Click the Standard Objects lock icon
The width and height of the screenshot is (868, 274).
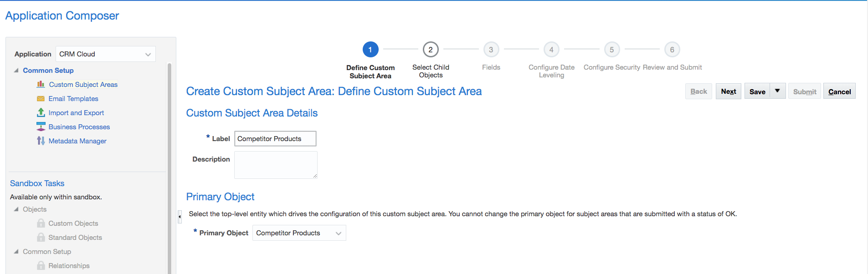[41, 237]
